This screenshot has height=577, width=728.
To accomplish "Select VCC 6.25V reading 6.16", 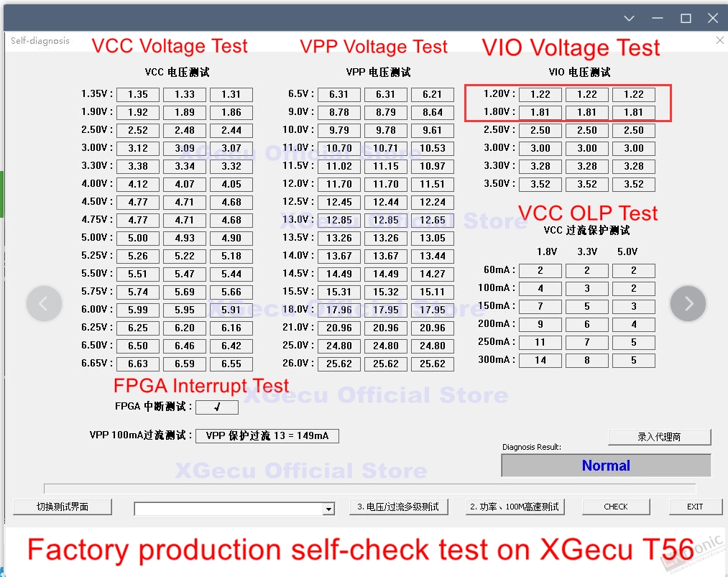I will pos(231,328).
